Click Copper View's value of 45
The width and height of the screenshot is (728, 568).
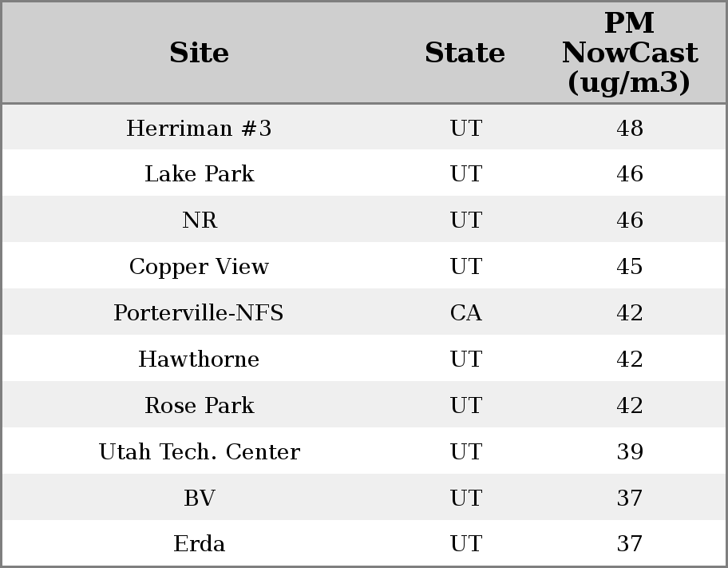click(629, 267)
